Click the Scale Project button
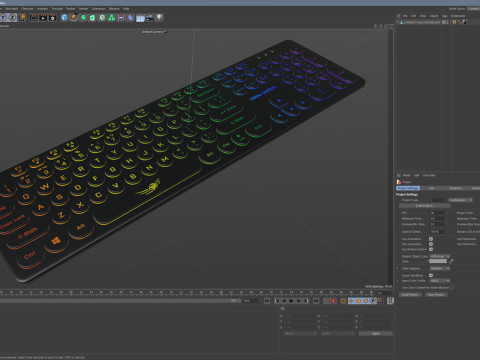 tap(424, 206)
